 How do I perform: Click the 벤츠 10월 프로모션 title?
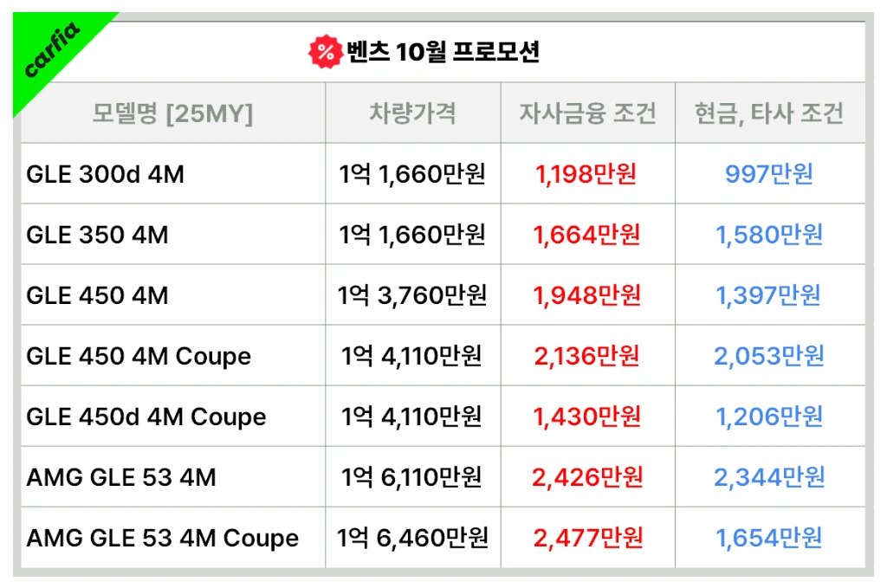[x=443, y=52]
